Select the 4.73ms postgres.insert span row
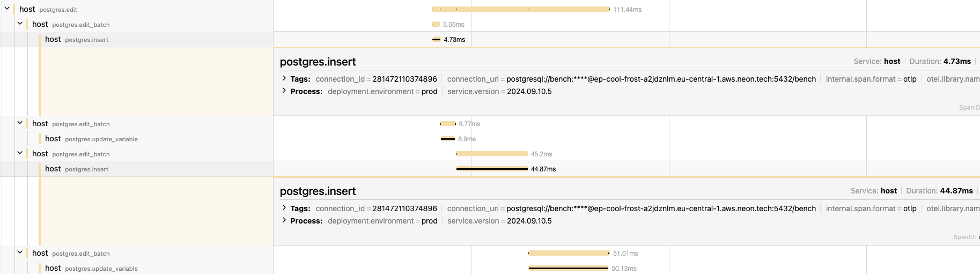This screenshot has width=980, height=274. pos(86,40)
